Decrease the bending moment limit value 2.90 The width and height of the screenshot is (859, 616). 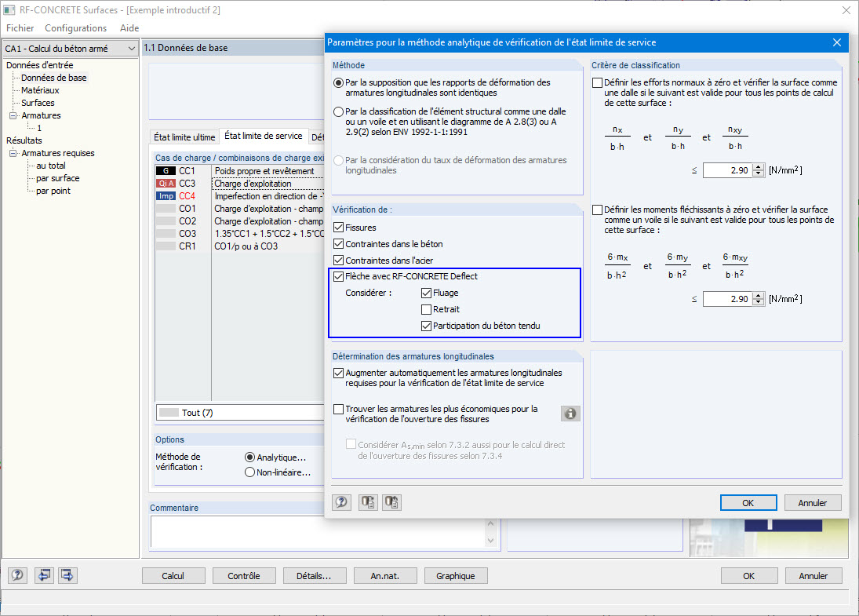click(x=759, y=303)
